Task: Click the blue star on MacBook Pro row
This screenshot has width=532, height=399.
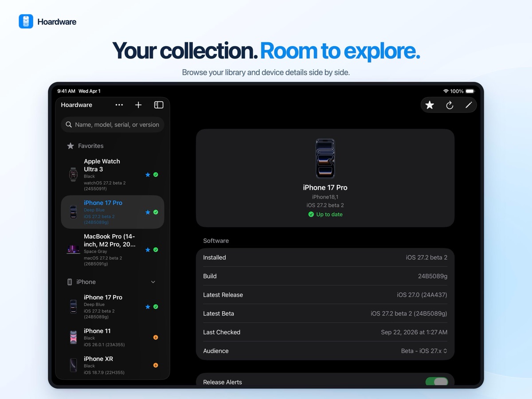Action: coord(148,250)
